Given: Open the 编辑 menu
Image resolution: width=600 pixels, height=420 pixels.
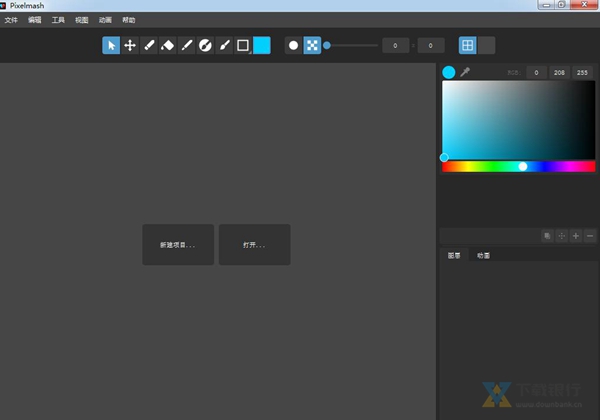Looking at the screenshot, I should (x=34, y=20).
